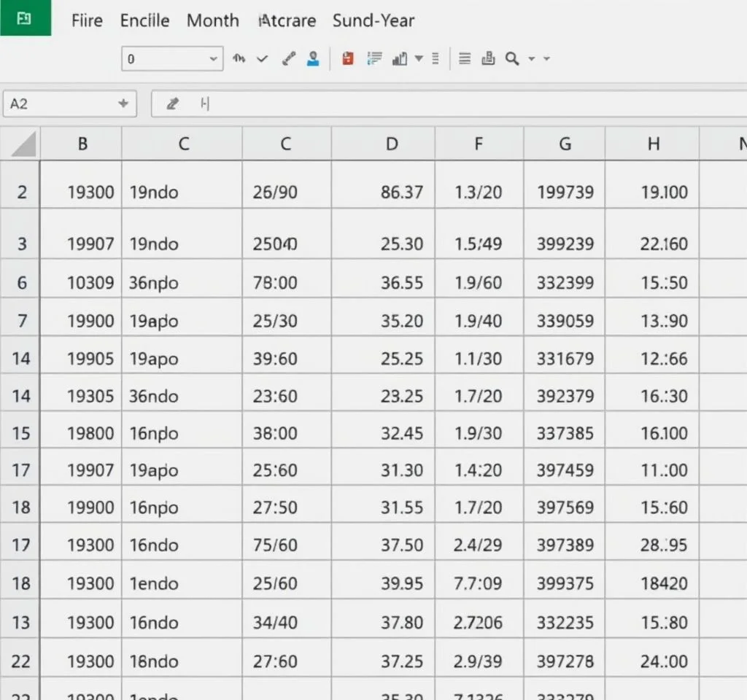
Task: Expand the arrow next to chart icon
Action: pyautogui.click(x=419, y=59)
